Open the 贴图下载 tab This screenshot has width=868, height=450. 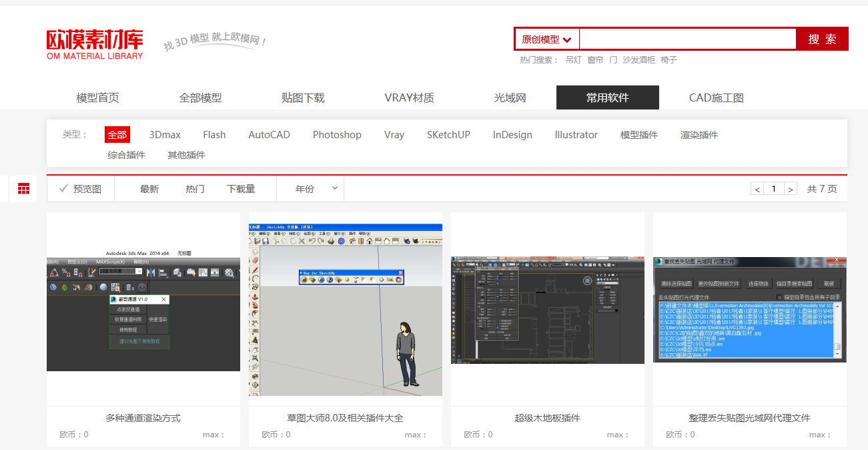[x=303, y=97]
